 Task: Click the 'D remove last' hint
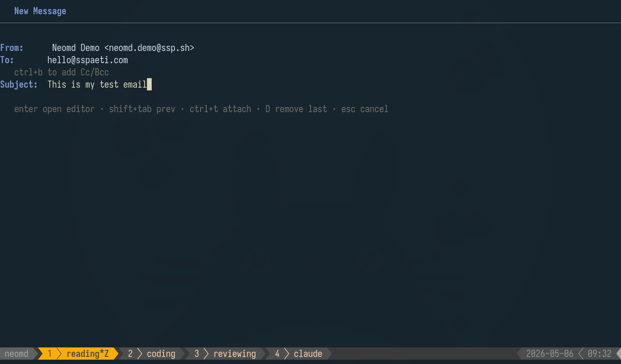tap(296, 109)
